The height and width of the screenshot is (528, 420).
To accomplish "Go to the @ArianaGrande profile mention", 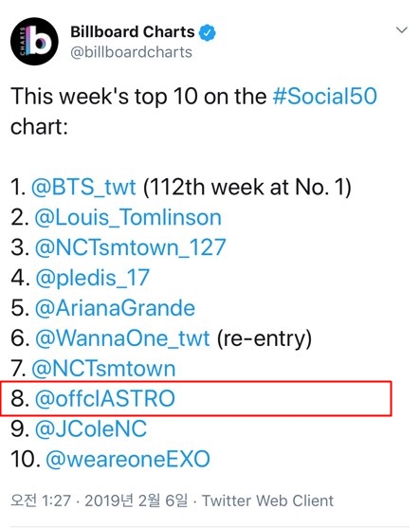I will tap(115, 308).
